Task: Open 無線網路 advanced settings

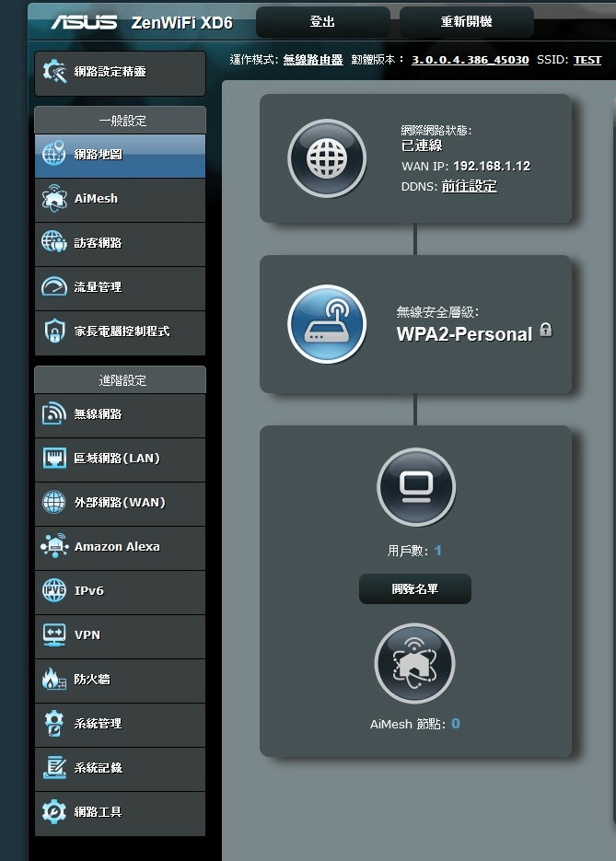Action: click(x=120, y=415)
